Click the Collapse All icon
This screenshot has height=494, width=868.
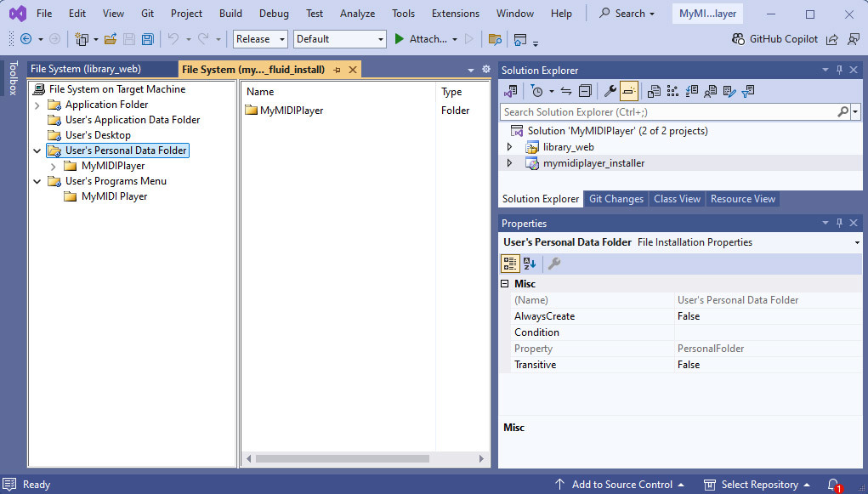coord(585,91)
